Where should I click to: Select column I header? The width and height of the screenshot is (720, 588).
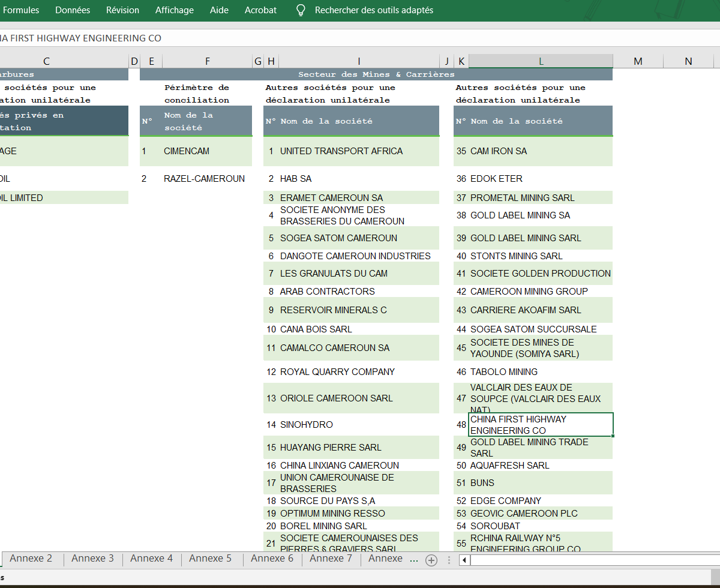point(359,61)
